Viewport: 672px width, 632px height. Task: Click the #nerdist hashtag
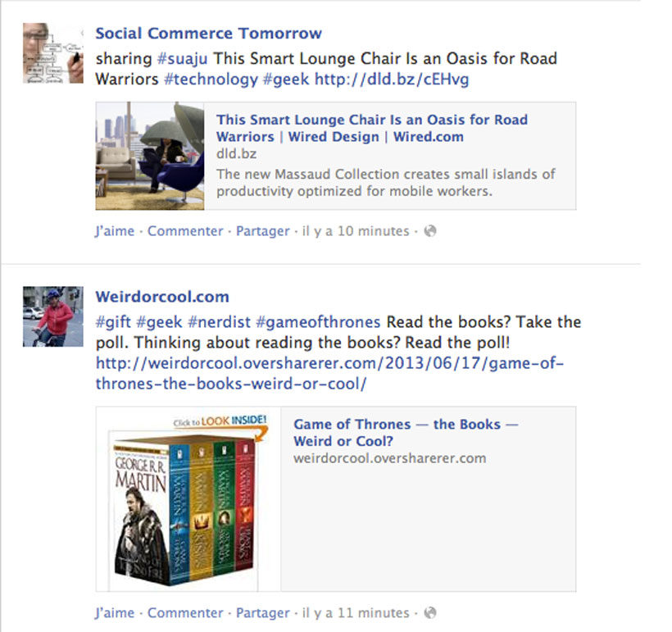pos(219,322)
